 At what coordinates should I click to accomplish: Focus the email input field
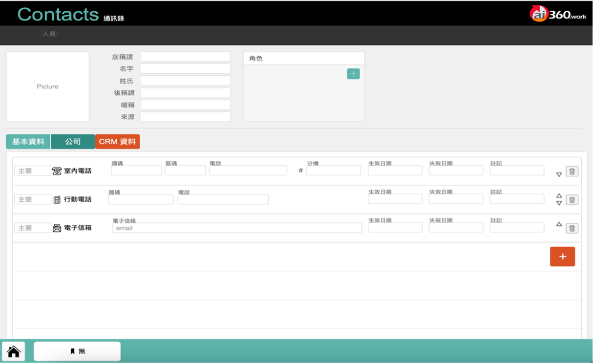point(237,228)
